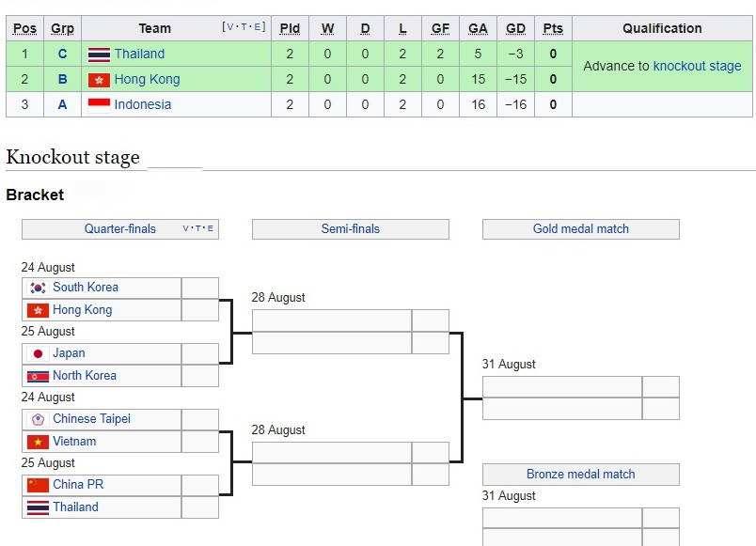The width and height of the screenshot is (756, 546).
Task: Click the North Korea flag in the bracket
Action: tap(38, 376)
